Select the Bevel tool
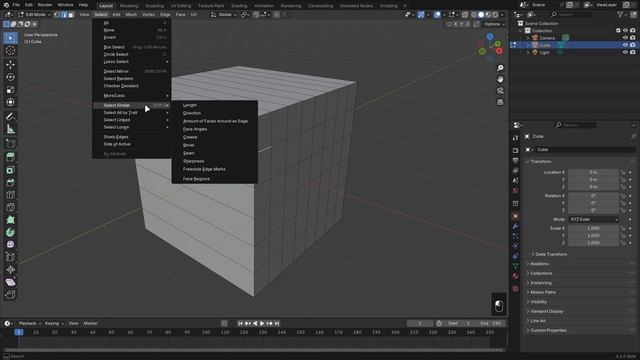The width and height of the screenshot is (640, 360). pyautogui.click(x=10, y=182)
